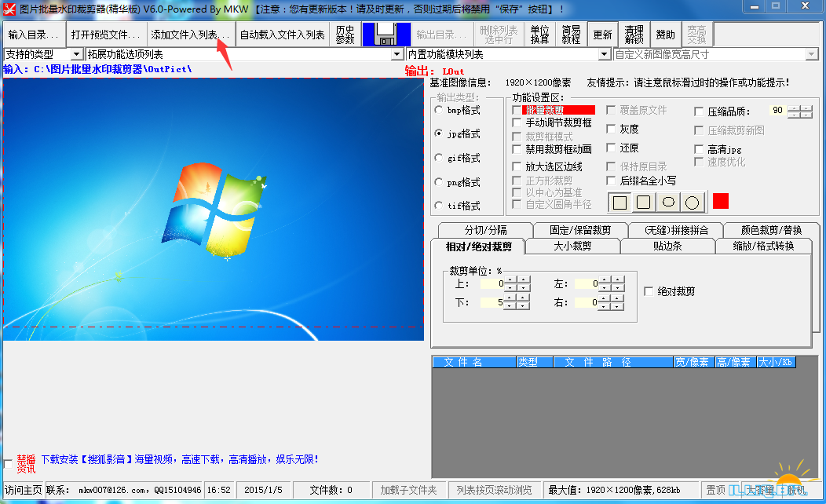The height and width of the screenshot is (504, 826).
Task: Toggle the 还原 checkbox
Action: coord(611,148)
